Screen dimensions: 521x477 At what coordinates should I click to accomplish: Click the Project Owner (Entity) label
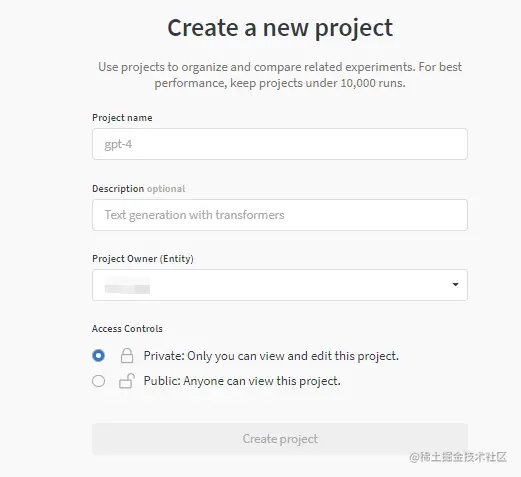[x=143, y=259]
